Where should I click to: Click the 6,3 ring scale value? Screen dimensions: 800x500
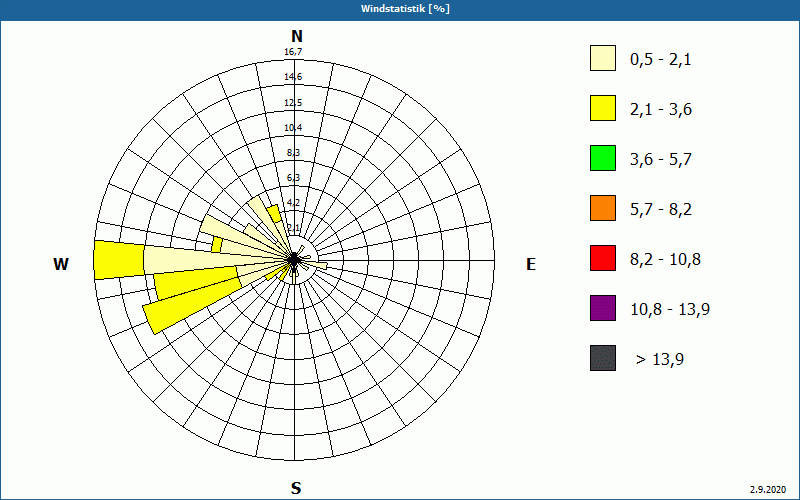(x=293, y=178)
